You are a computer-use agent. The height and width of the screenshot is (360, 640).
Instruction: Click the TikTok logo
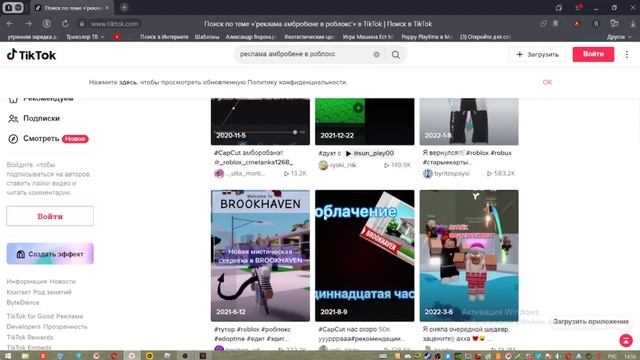point(31,55)
